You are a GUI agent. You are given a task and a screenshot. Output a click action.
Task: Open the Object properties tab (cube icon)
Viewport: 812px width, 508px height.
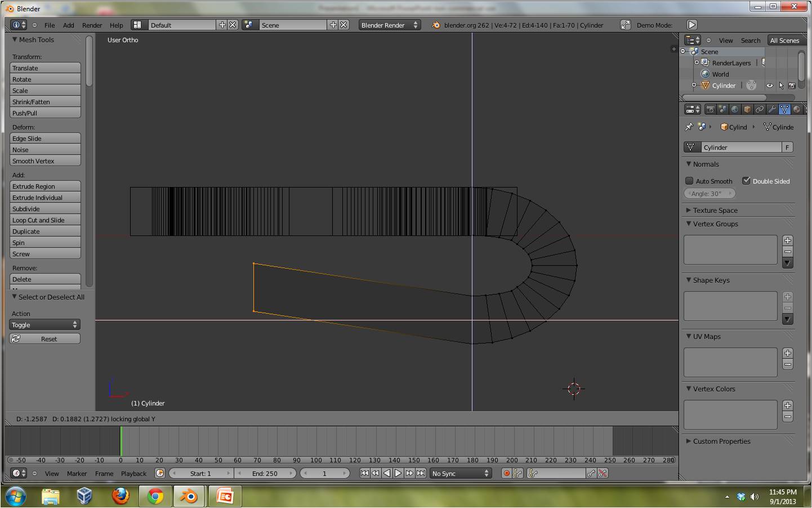(747, 109)
